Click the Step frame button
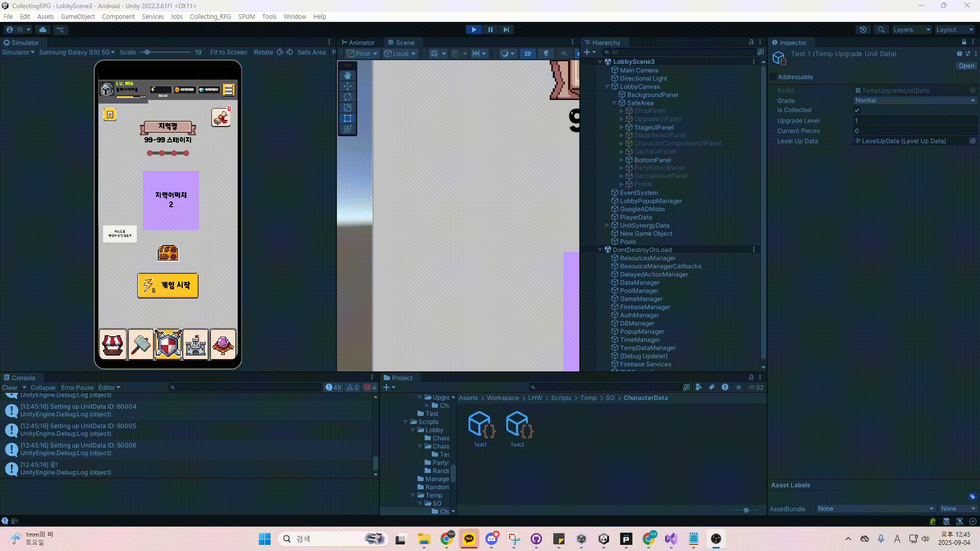This screenshot has width=980, height=551. 506,30
